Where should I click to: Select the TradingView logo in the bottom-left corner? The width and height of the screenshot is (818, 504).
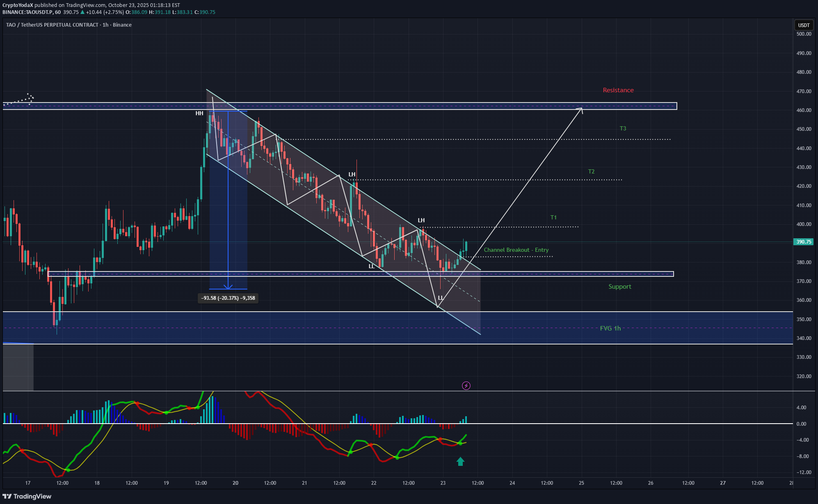26,496
